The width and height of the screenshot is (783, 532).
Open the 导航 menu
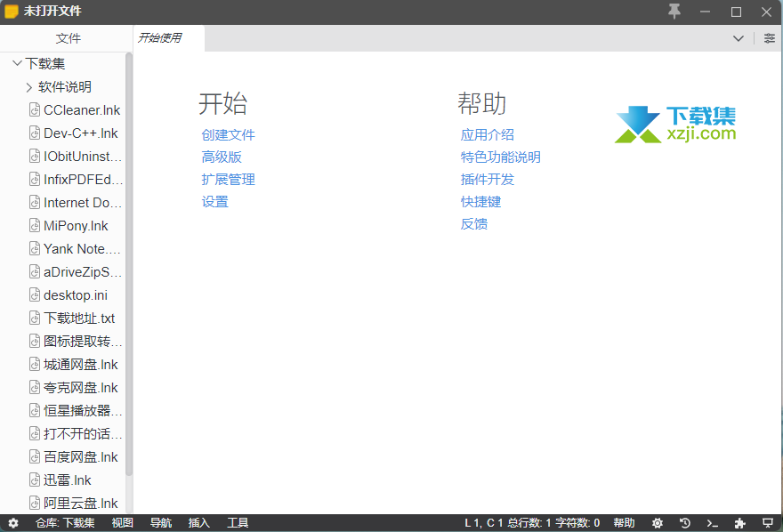pos(161,522)
